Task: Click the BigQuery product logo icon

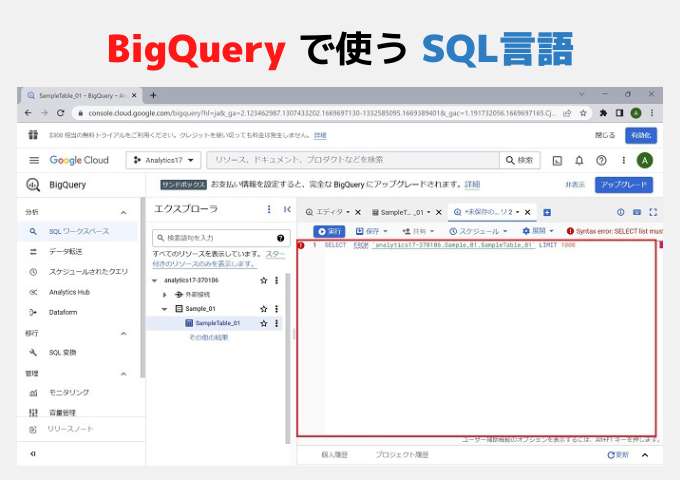Action: (33, 185)
